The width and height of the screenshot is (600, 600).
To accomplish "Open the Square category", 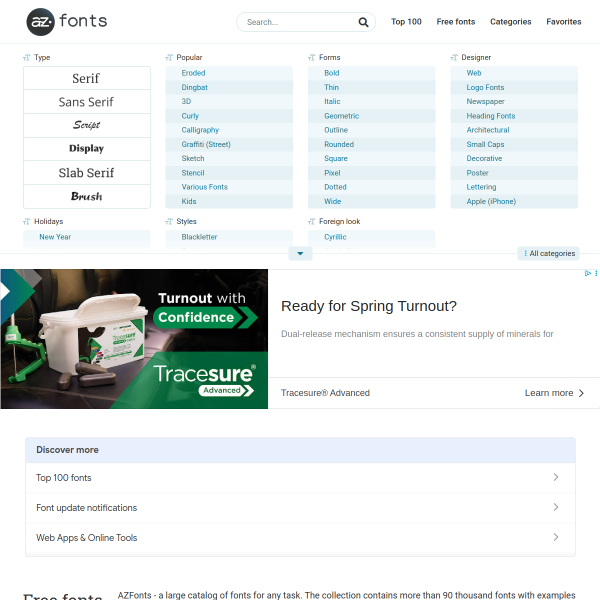I will pyautogui.click(x=372, y=158).
